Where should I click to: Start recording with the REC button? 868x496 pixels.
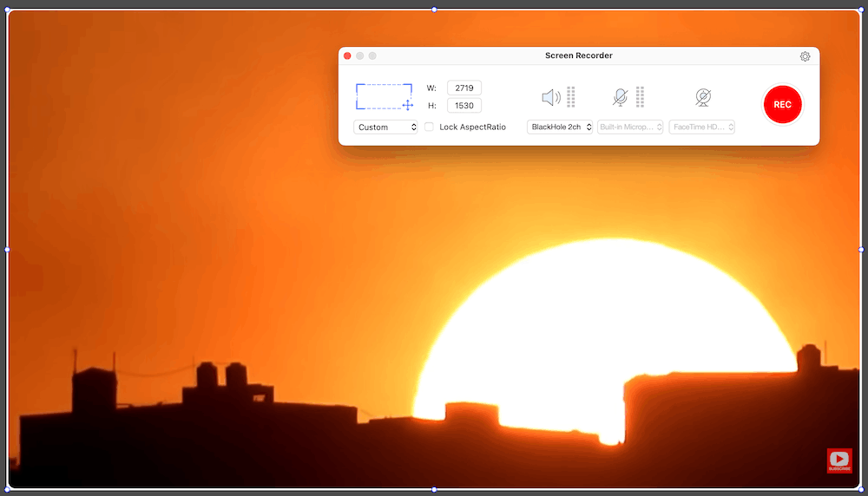pyautogui.click(x=782, y=105)
